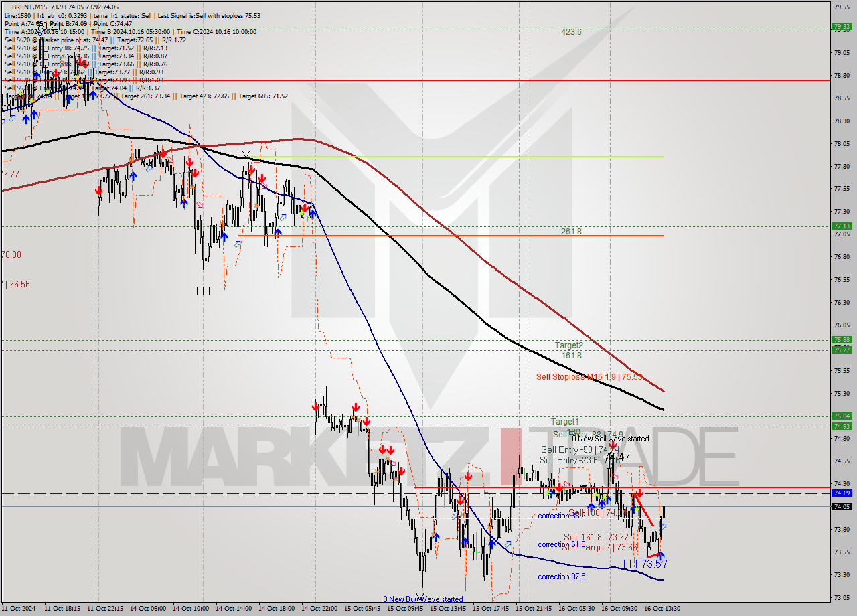
Task: Click the 'correction 87.5' label
Action: pos(562,576)
